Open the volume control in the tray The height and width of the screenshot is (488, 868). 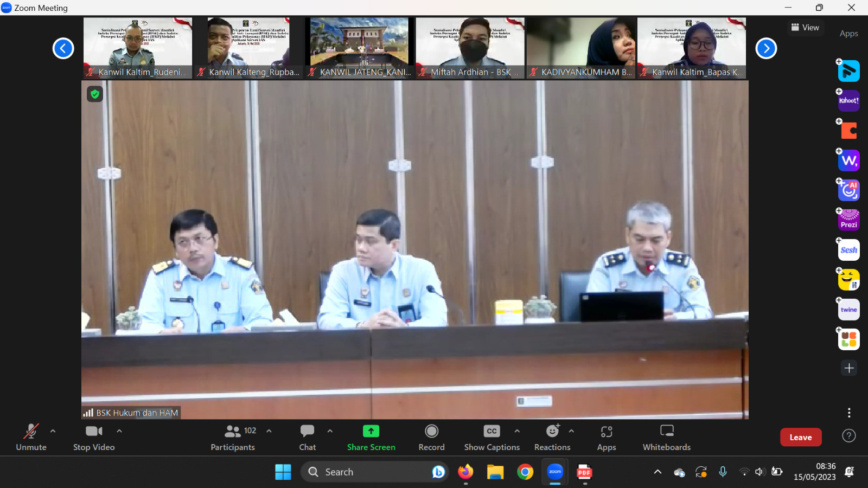click(x=760, y=472)
